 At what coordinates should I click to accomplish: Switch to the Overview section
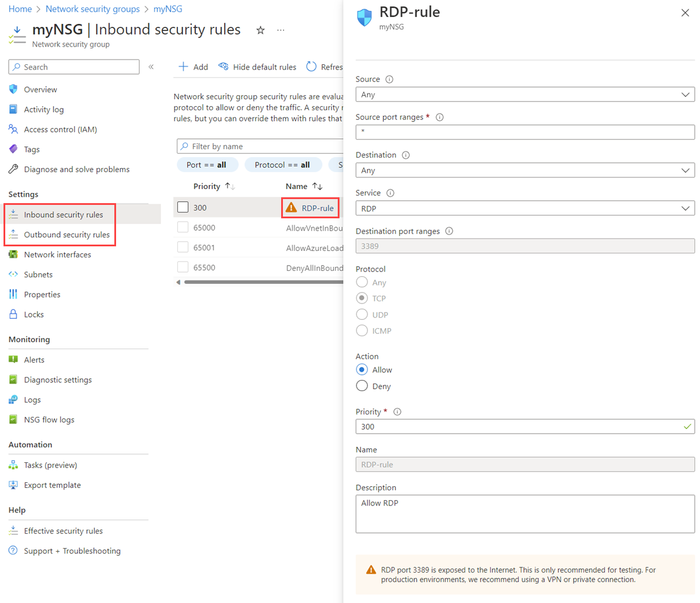tap(41, 89)
